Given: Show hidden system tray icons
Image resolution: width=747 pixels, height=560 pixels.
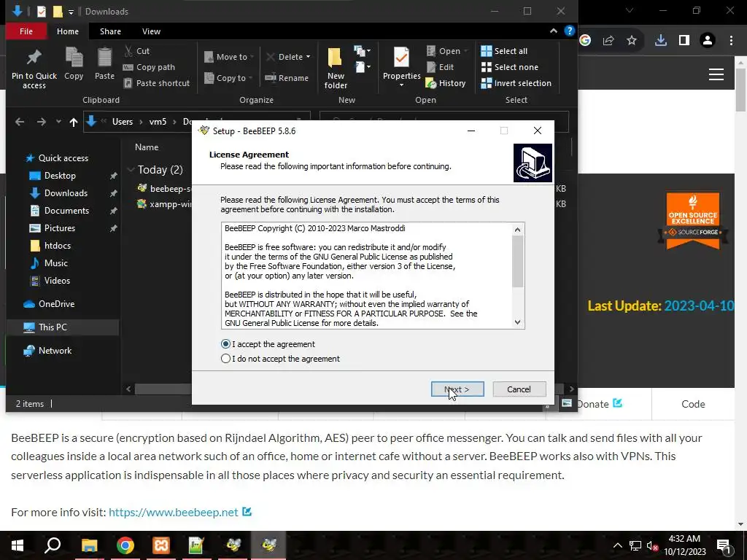Looking at the screenshot, I should (x=617, y=545).
